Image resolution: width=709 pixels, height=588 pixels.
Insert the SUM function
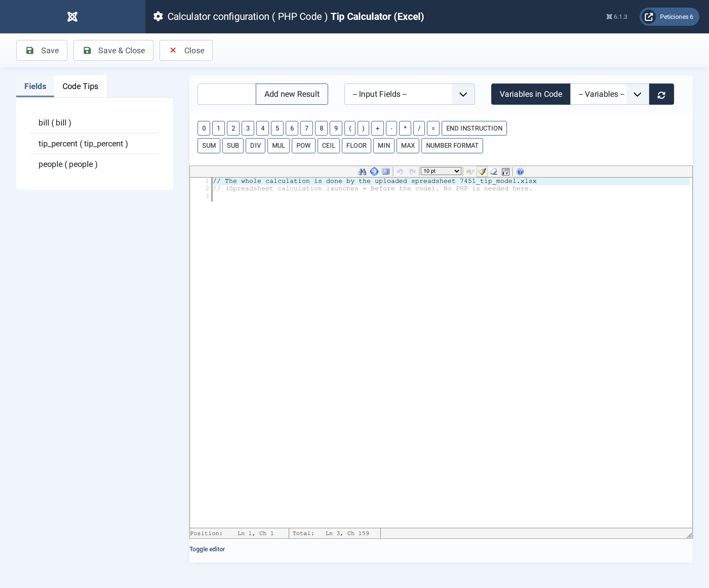tap(209, 145)
